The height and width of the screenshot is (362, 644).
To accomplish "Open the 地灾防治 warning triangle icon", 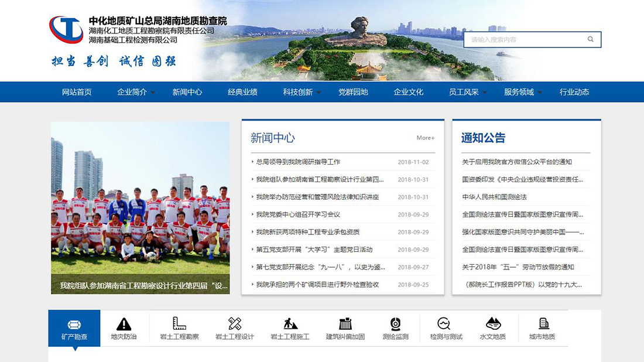I will pos(124,324).
